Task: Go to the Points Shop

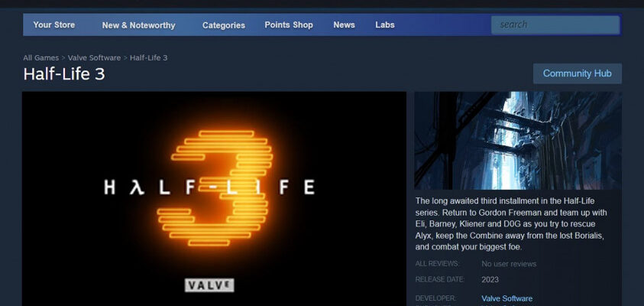Action: pyautogui.click(x=289, y=24)
